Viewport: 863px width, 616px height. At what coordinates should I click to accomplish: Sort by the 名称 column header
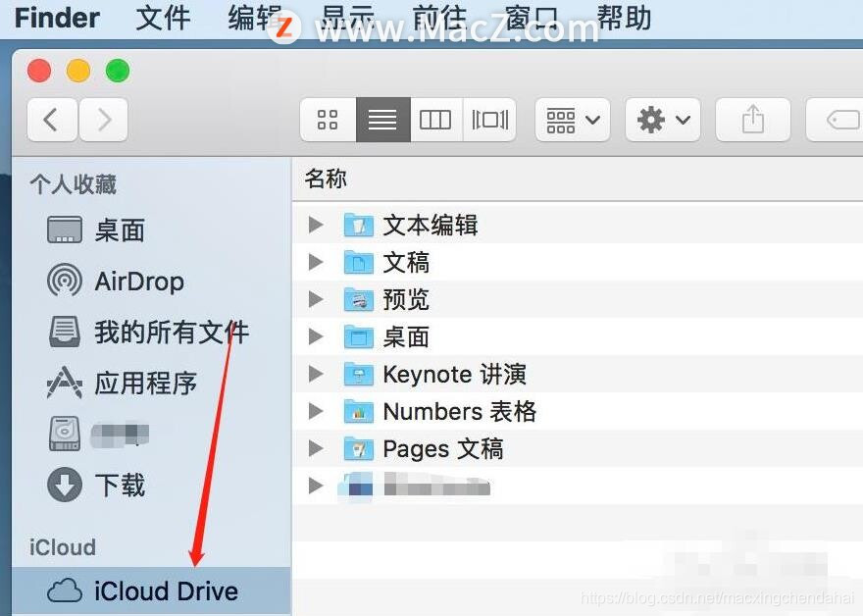point(326,179)
